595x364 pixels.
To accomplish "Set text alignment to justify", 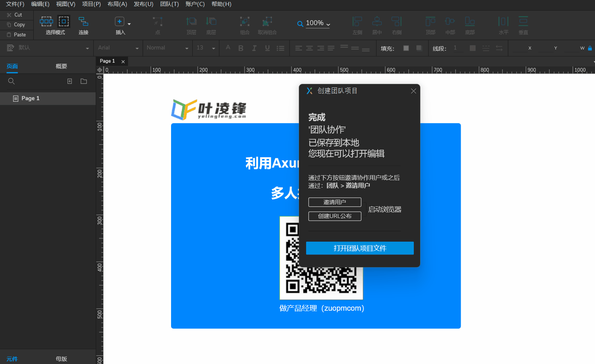I will click(x=331, y=48).
